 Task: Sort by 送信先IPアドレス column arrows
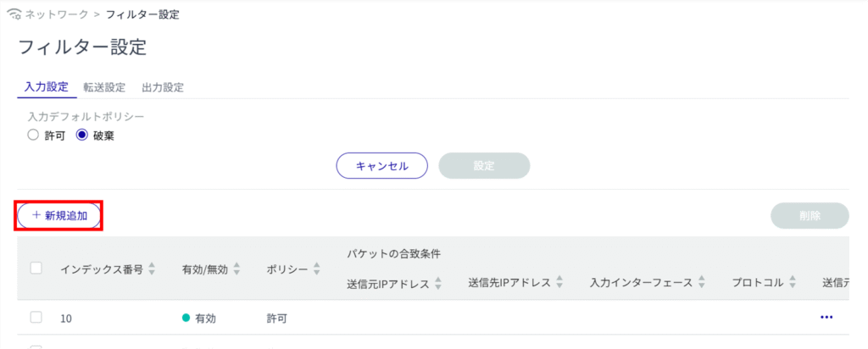click(560, 282)
